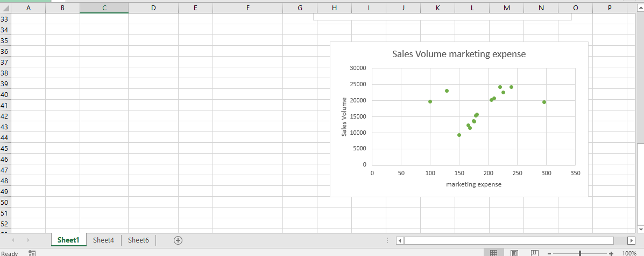Open the Sheet4 tab
644x256 pixels.
pyautogui.click(x=103, y=240)
